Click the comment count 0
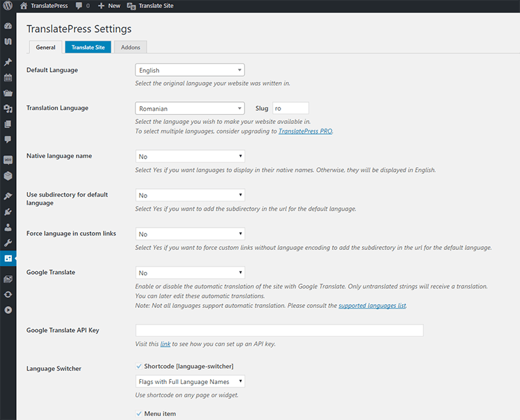The height and width of the screenshot is (420, 520). (88, 5)
